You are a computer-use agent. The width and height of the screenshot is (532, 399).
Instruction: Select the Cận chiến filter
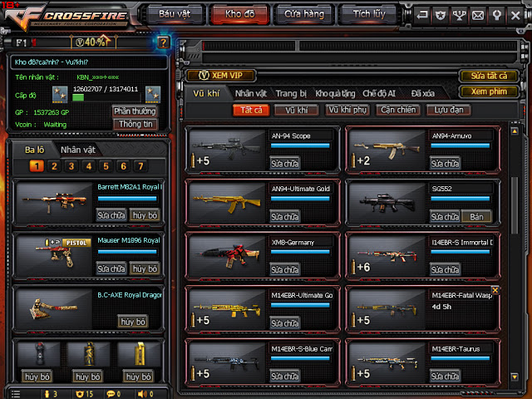click(x=398, y=110)
